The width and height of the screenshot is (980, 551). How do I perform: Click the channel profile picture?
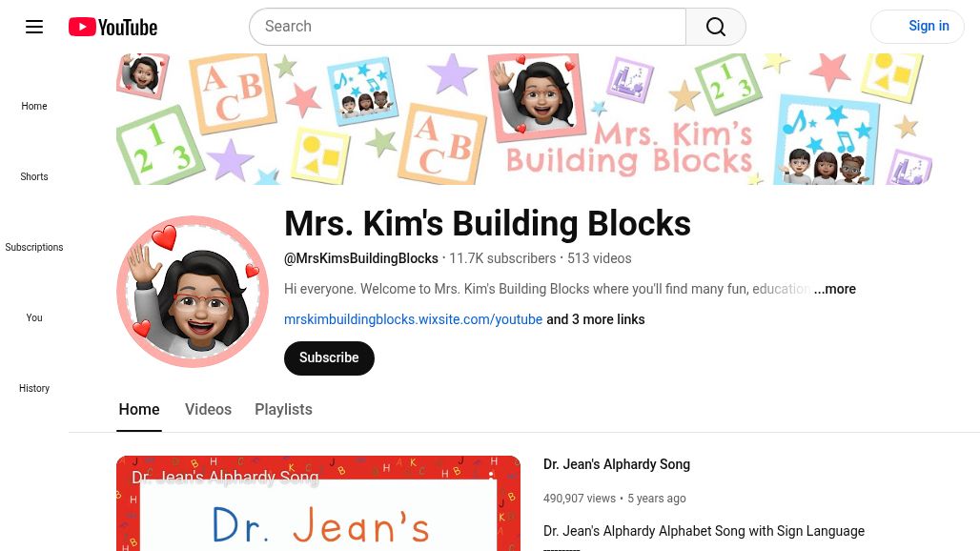[x=193, y=292]
